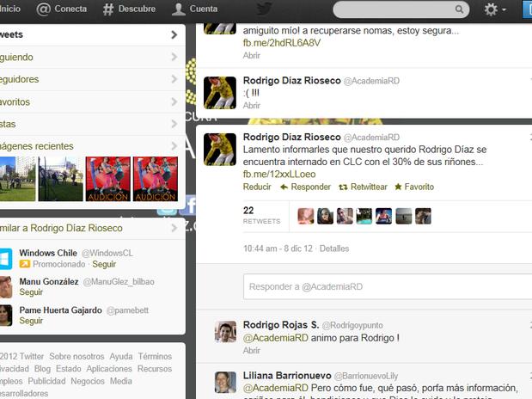
Task: Open the Listas row chevron
Action: tap(174, 124)
